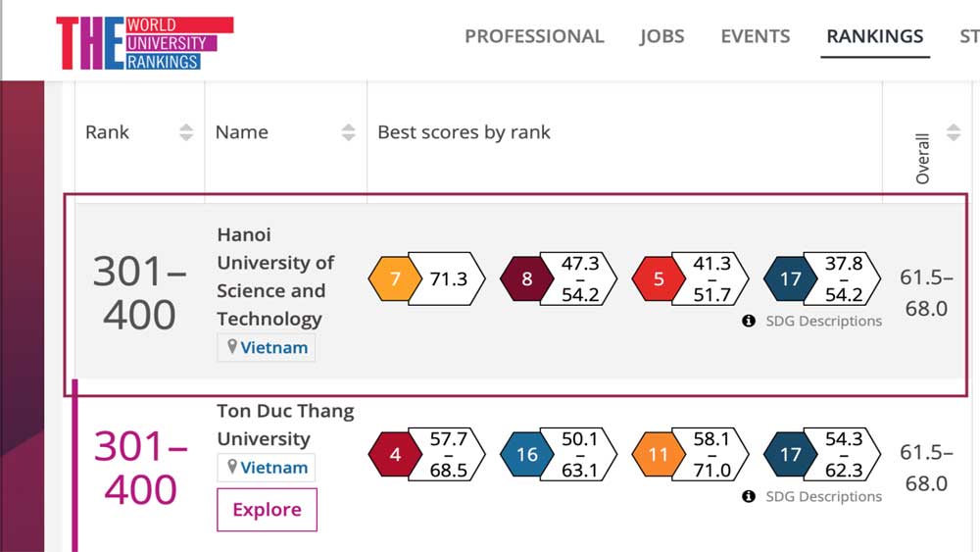Image resolution: width=980 pixels, height=552 pixels.
Task: Go to the JOBS navigation item
Action: click(661, 36)
